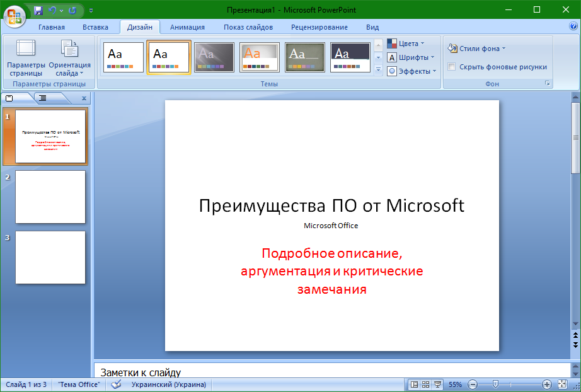The height and width of the screenshot is (392, 581).
Task: Customize the Quick Access Toolbar dropdown
Action: (x=91, y=11)
